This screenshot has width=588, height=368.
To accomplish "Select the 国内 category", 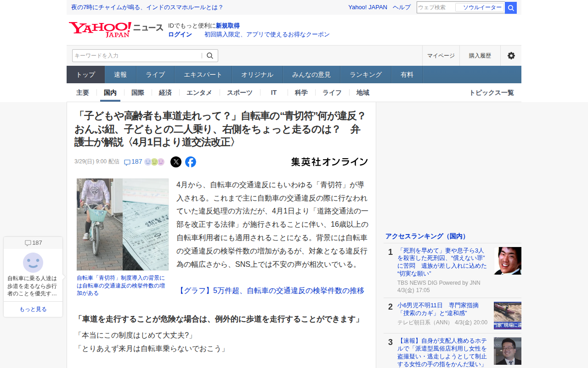I will pyautogui.click(x=110, y=92).
